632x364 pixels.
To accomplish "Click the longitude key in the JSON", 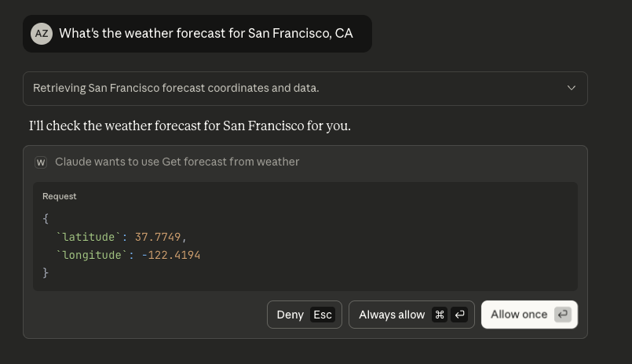I will (92, 255).
